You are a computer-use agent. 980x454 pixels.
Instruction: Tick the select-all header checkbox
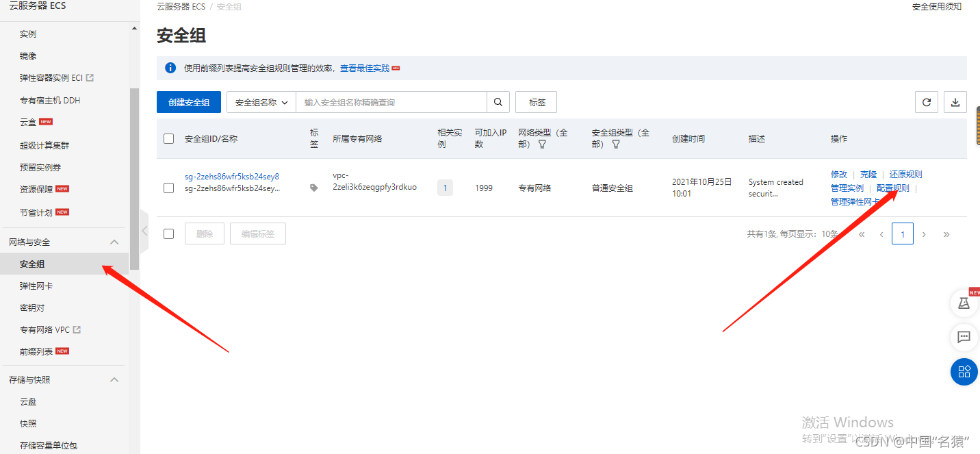pos(169,138)
